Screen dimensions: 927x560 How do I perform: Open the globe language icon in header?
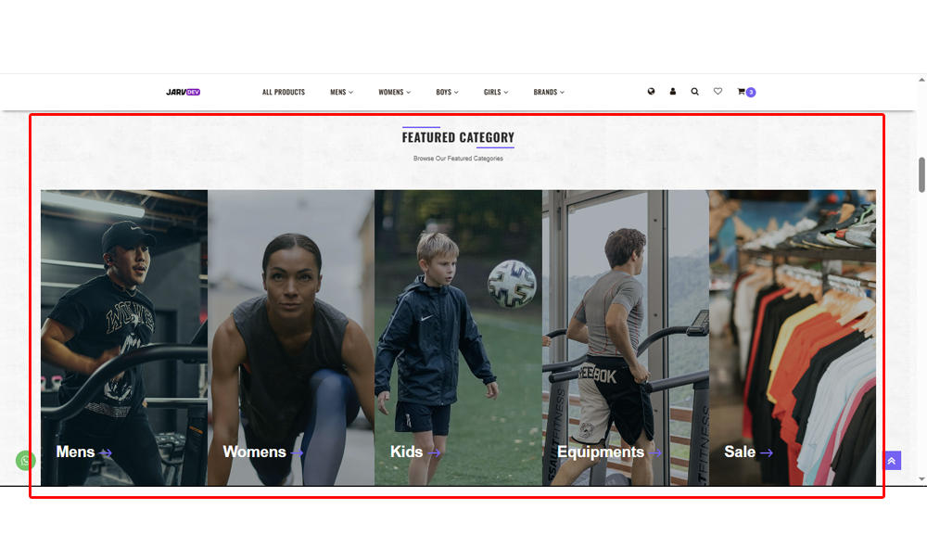651,92
